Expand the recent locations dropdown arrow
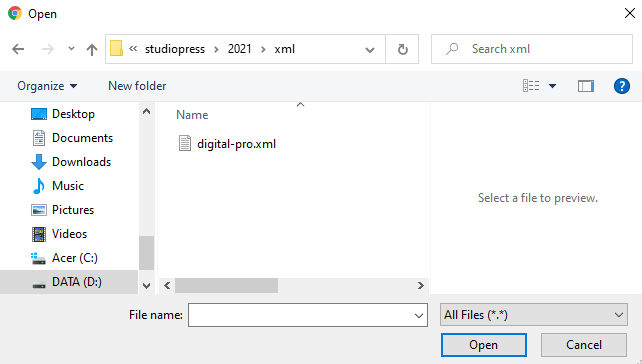 (x=71, y=49)
